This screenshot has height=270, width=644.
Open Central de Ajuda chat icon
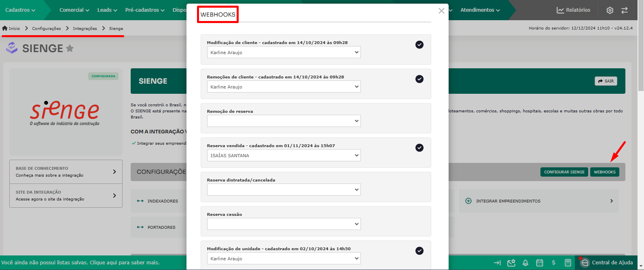tap(585, 263)
